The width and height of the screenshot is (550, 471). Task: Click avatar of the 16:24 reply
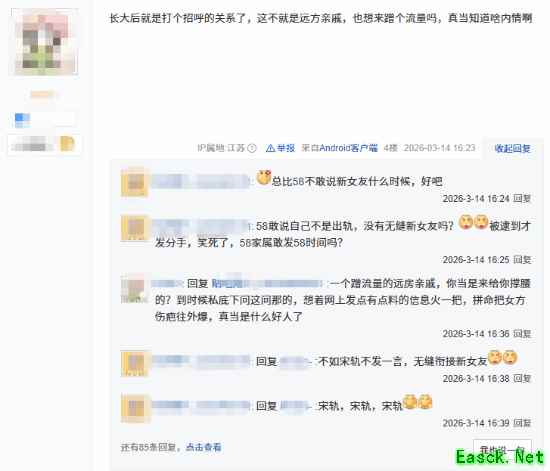point(135,182)
